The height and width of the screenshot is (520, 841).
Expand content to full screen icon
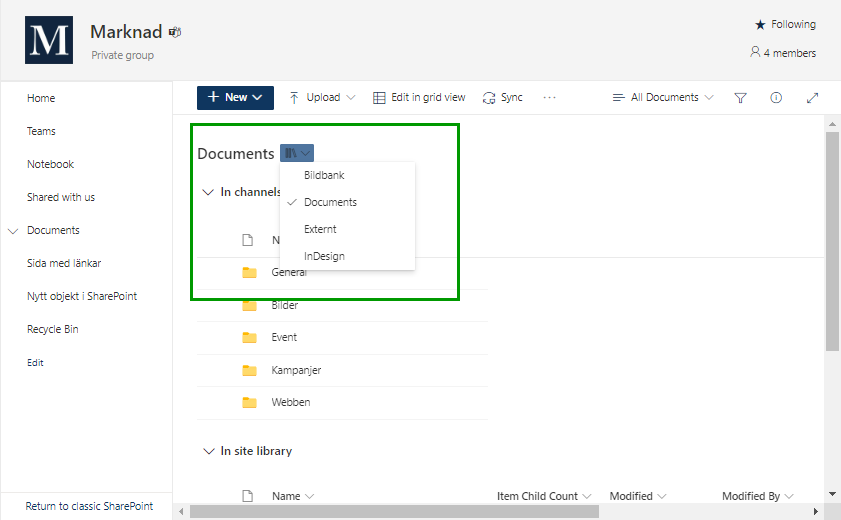[812, 98]
